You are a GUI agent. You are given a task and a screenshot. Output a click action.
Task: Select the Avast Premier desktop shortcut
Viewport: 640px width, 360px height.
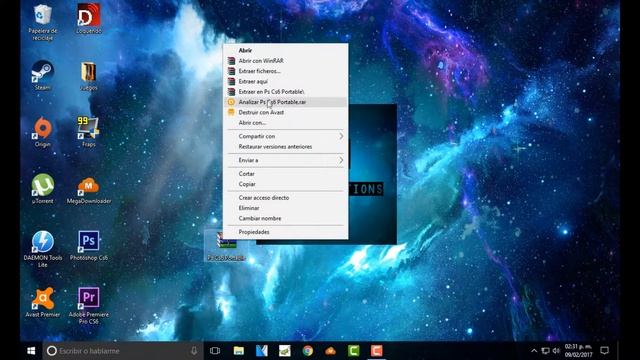click(x=42, y=302)
